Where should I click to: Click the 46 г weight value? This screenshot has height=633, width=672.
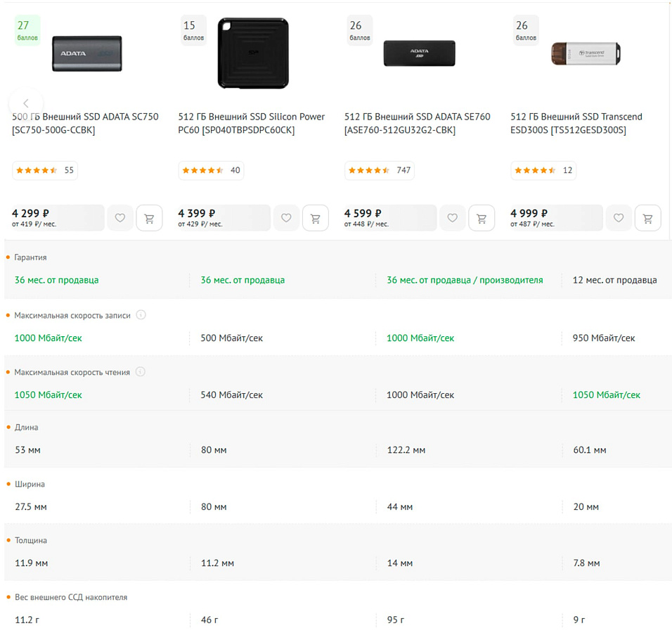point(209,620)
